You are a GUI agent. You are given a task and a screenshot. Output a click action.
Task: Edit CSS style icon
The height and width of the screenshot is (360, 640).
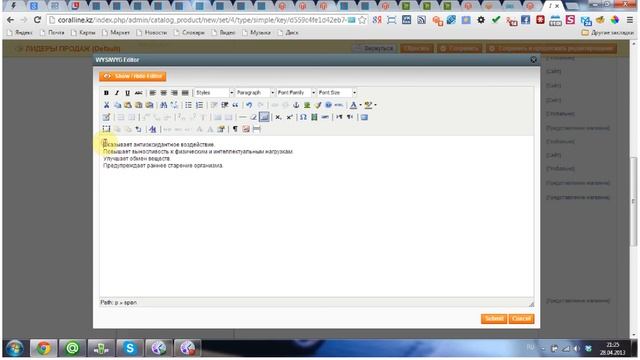click(x=153, y=129)
